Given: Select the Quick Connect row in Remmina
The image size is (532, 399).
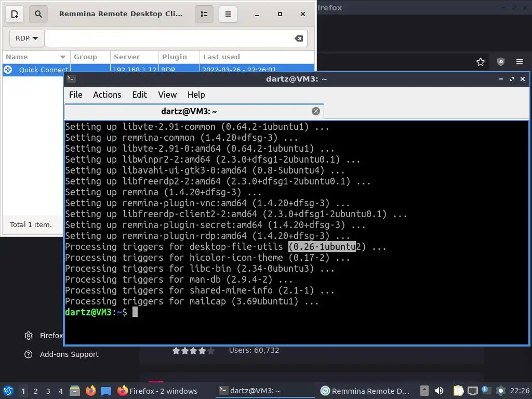Looking at the screenshot, I should pyautogui.click(x=158, y=69).
